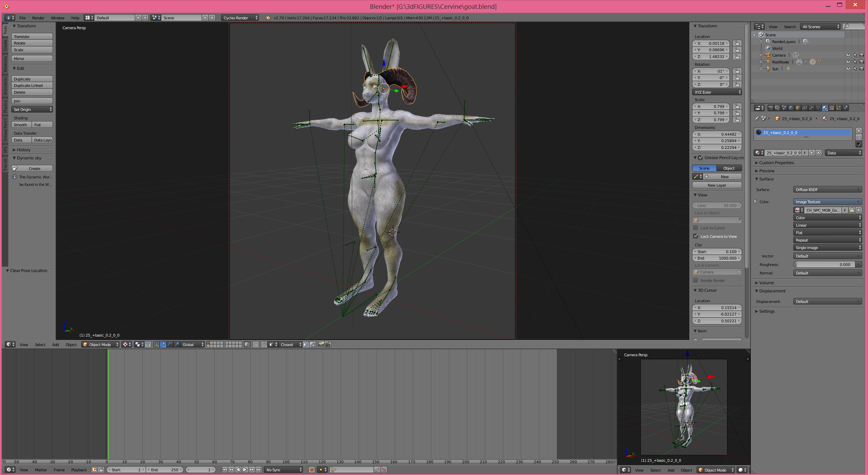Open the Particles properties tab
Image resolution: width=868 pixels, height=475 pixels.
(x=838, y=108)
